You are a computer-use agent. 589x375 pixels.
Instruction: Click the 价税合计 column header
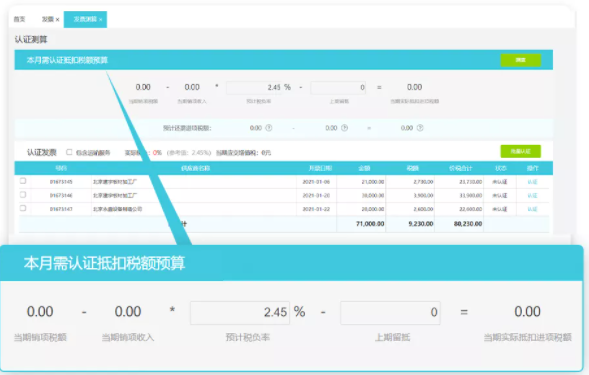461,168
